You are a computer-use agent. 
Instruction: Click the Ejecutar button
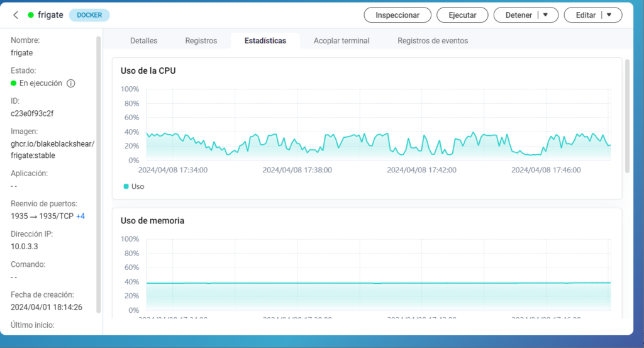pyautogui.click(x=462, y=15)
